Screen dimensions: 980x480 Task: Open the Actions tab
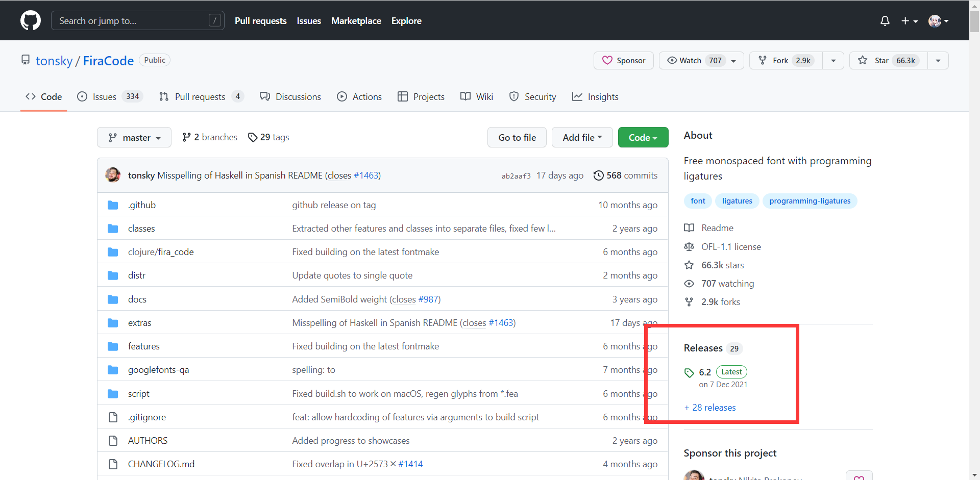point(359,97)
